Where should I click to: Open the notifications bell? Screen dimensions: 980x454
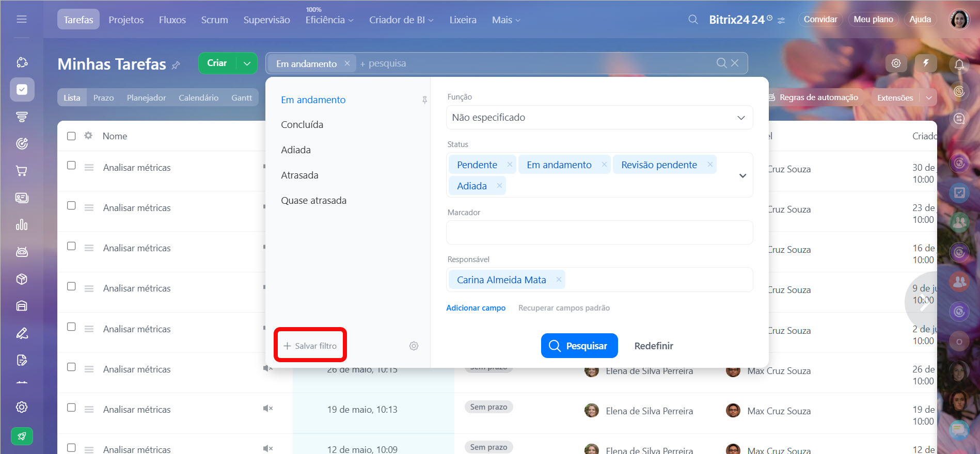(x=959, y=64)
